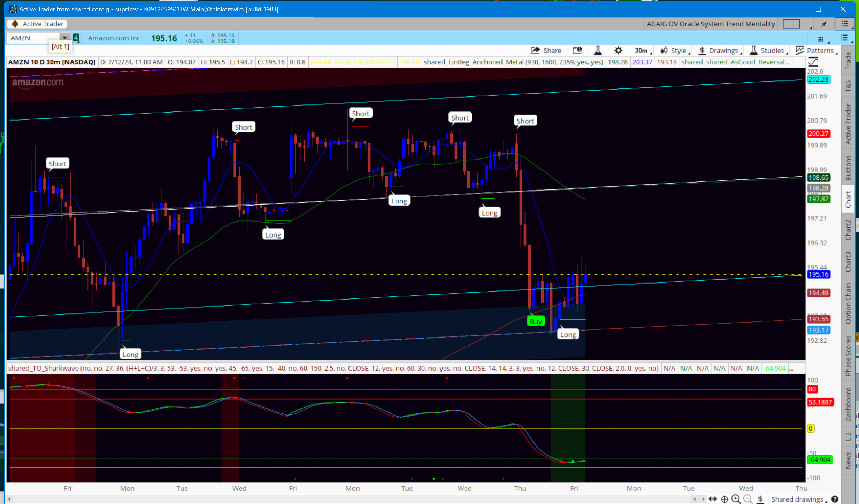Viewport: 859px width, 504px height.
Task: Open the News sidebar tab
Action: pos(848,460)
